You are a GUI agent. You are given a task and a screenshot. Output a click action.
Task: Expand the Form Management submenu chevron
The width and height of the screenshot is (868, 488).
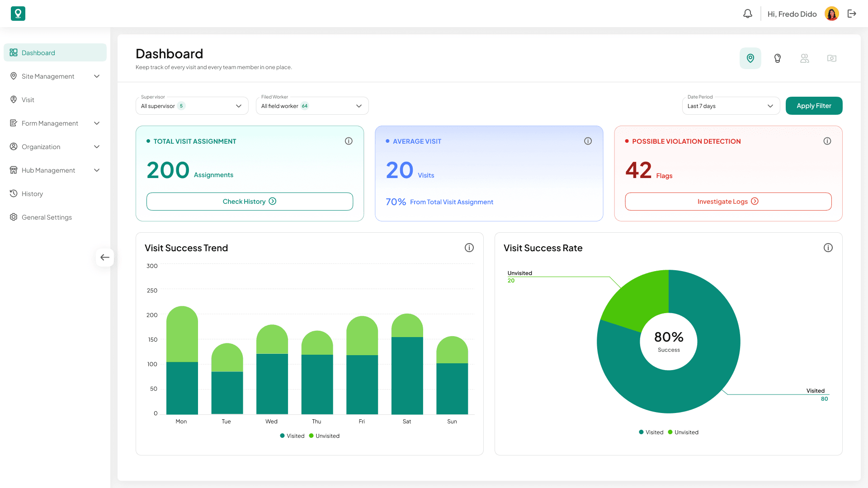(97, 123)
